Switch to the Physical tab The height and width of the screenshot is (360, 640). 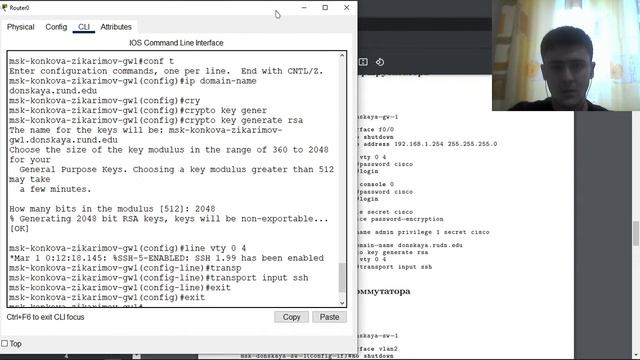tap(20, 27)
